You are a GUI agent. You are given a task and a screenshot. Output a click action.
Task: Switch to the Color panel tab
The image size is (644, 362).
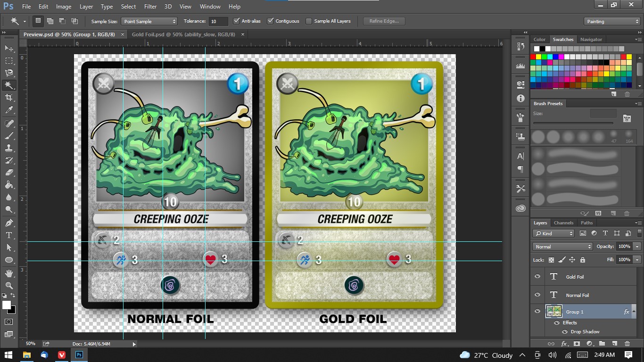pyautogui.click(x=539, y=40)
